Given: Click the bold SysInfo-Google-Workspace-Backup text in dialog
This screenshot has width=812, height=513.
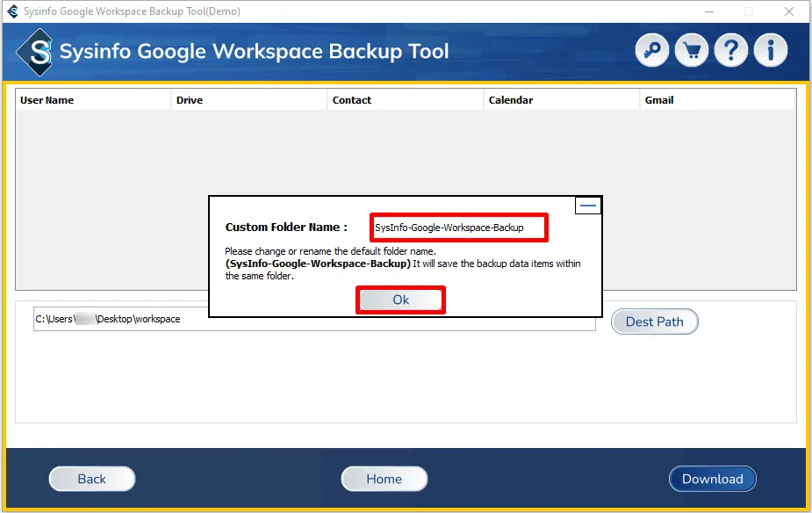Looking at the screenshot, I should tap(318, 264).
